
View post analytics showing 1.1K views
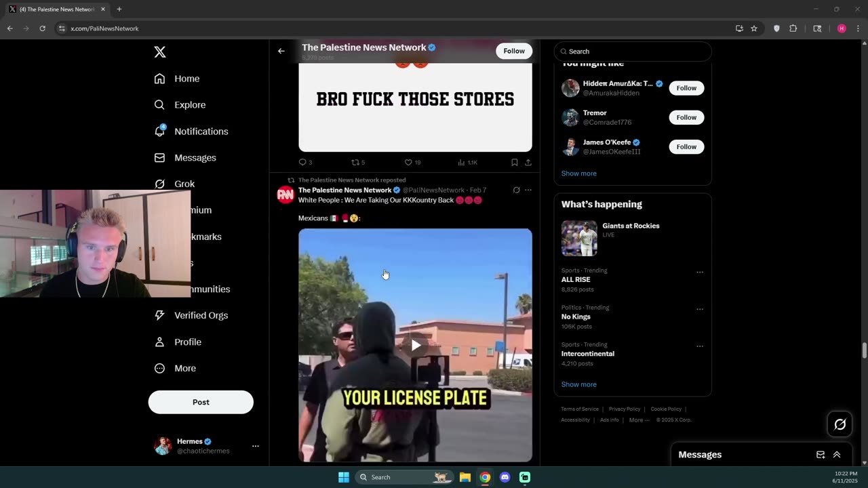tap(467, 163)
